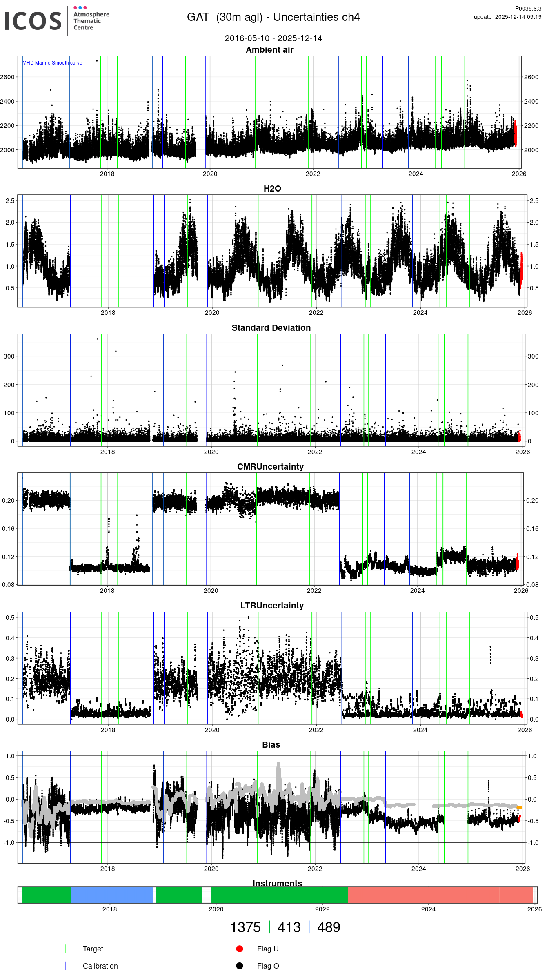
Task: Click the Ambient air panel title
Action: point(269,50)
